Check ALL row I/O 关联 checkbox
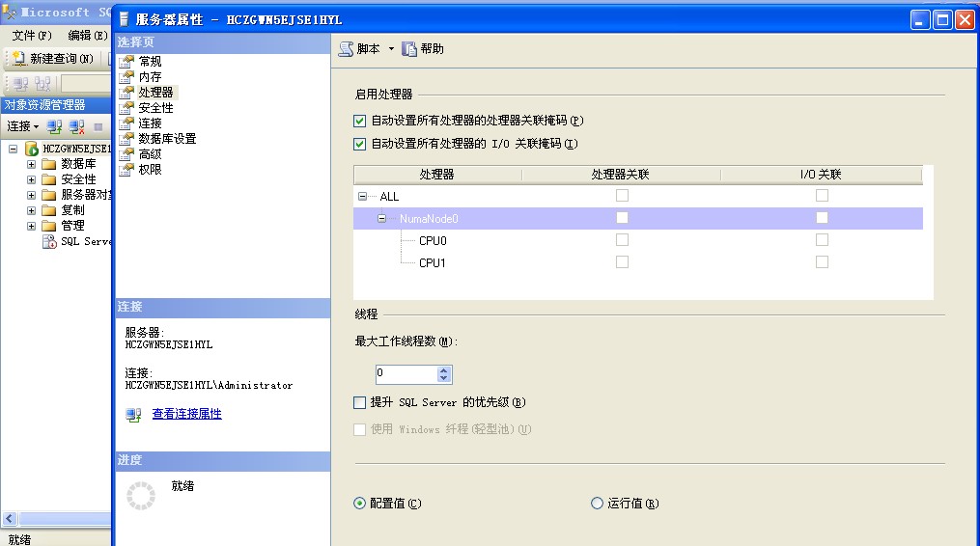The width and height of the screenshot is (980, 546). click(822, 196)
